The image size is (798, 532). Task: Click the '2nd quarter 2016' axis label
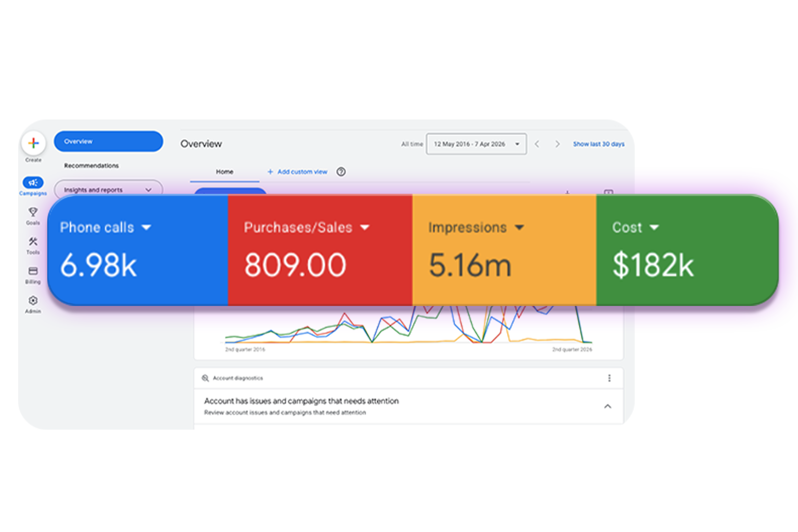[x=245, y=350]
